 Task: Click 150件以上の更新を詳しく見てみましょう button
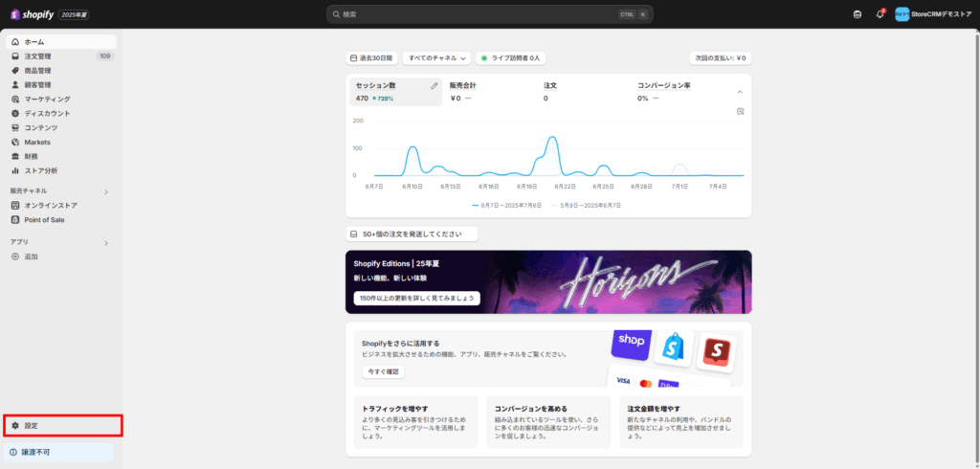click(x=417, y=298)
